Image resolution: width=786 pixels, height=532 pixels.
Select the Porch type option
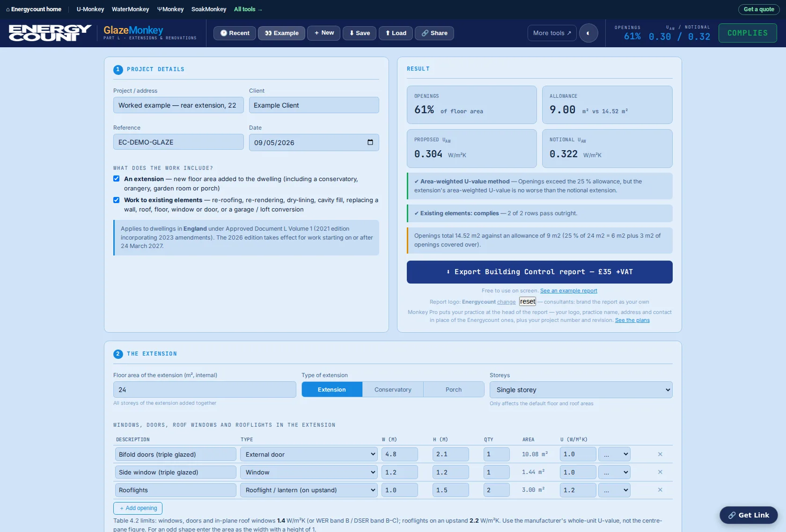coord(454,389)
